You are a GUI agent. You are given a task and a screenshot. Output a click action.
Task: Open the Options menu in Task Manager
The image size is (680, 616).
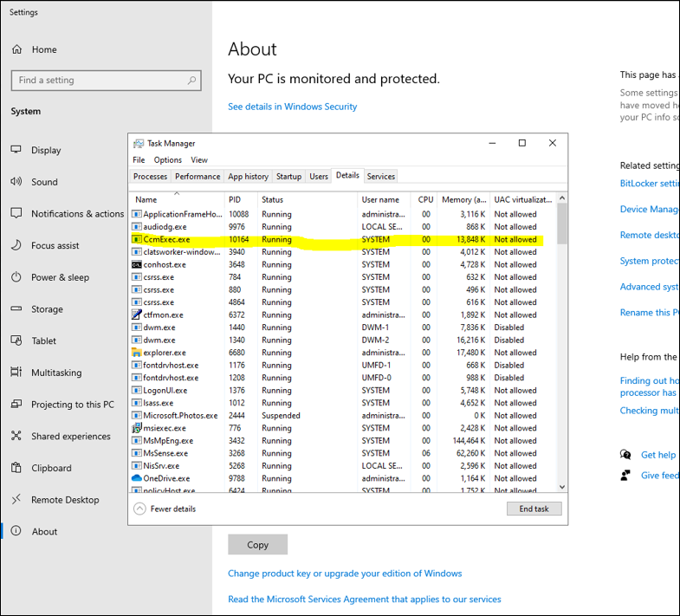tap(168, 159)
